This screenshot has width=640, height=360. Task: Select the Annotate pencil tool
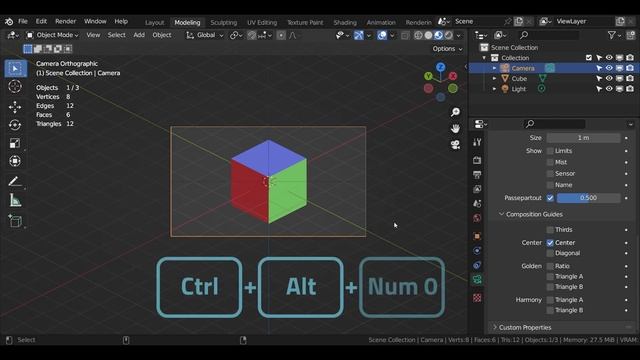tap(15, 181)
